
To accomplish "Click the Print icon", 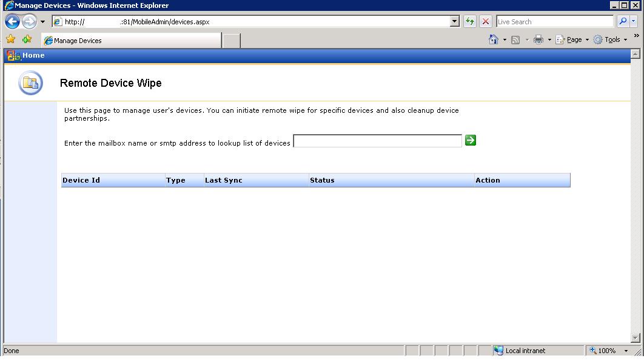I will coord(538,40).
